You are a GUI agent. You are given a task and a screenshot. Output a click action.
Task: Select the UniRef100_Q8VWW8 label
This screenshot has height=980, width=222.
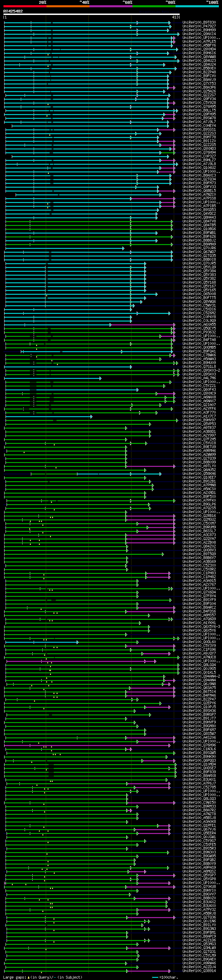(199, 57)
